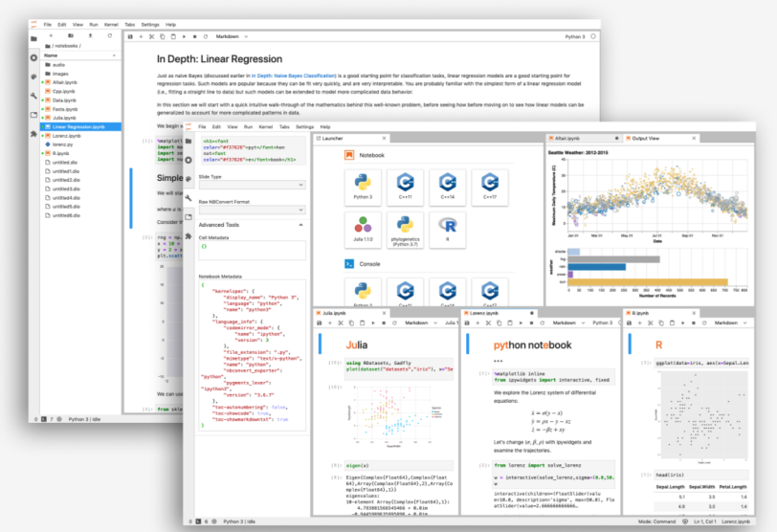Image resolution: width=777 pixels, height=532 pixels.
Task: Follow the In Depth: Naive Bayes Classification link
Action: [x=293, y=76]
